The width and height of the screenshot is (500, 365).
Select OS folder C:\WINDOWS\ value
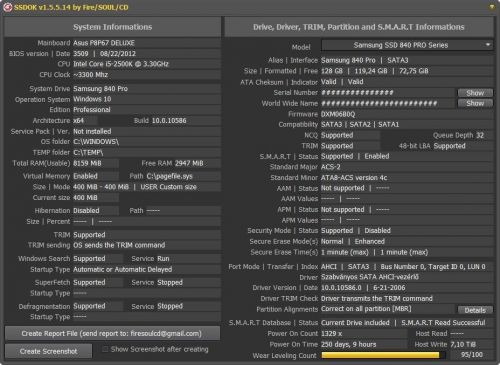coord(96,142)
